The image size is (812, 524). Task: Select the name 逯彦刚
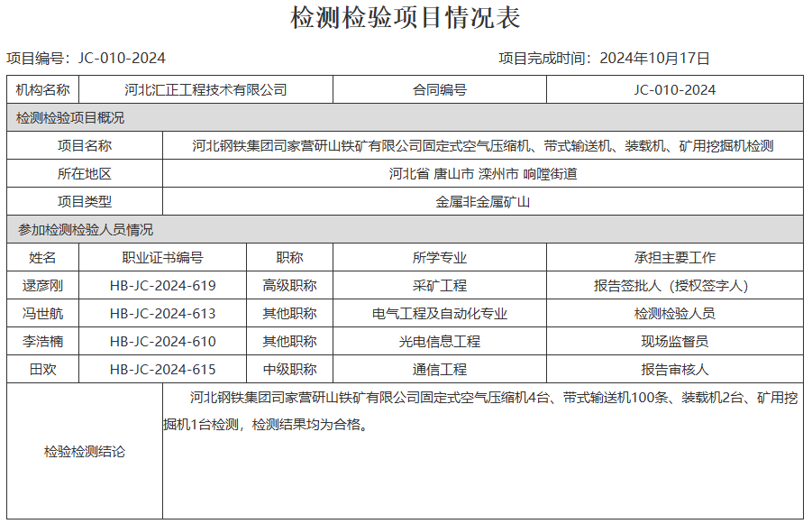43,286
